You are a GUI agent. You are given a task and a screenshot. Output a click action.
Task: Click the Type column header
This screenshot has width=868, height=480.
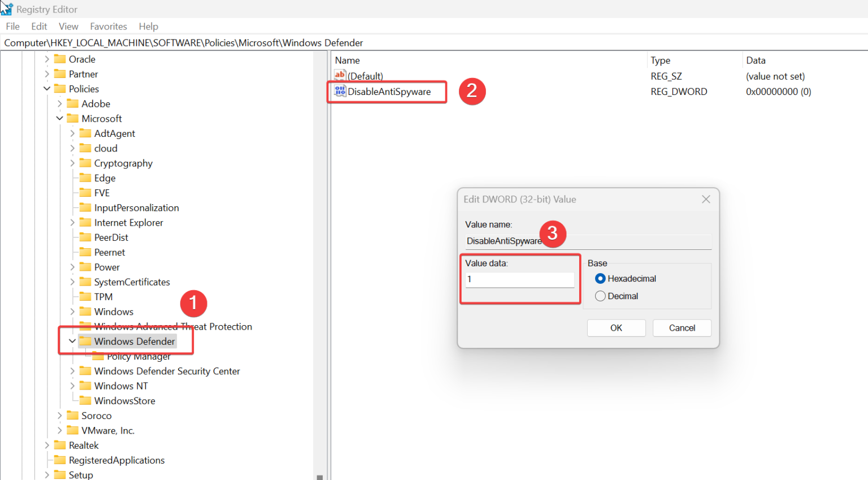[660, 60]
